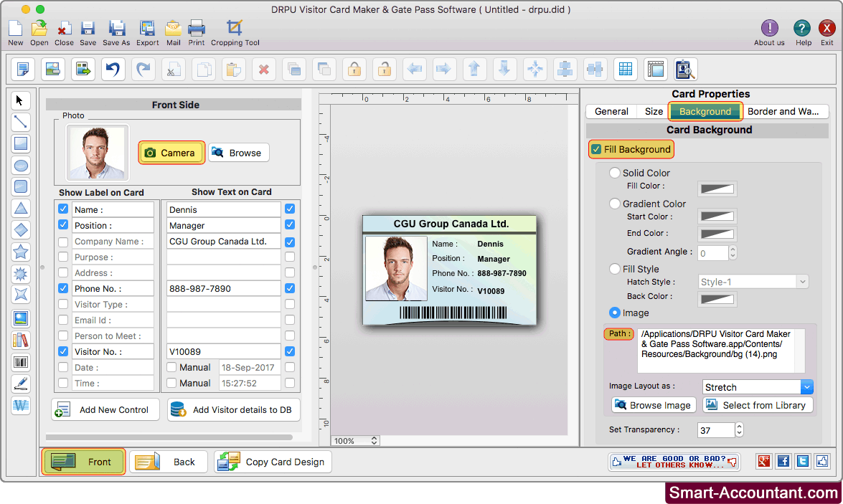Open the zoom percentage selector
Viewport: 843px width, 504px height.
[x=355, y=440]
